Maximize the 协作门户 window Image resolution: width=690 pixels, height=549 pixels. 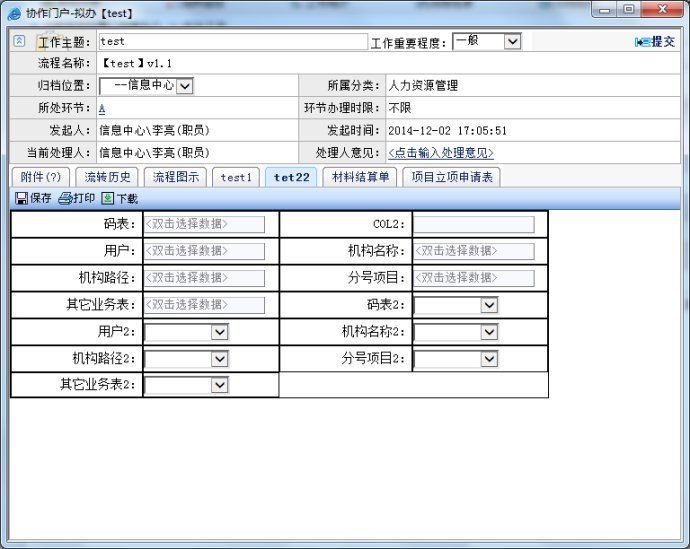tap(629, 10)
